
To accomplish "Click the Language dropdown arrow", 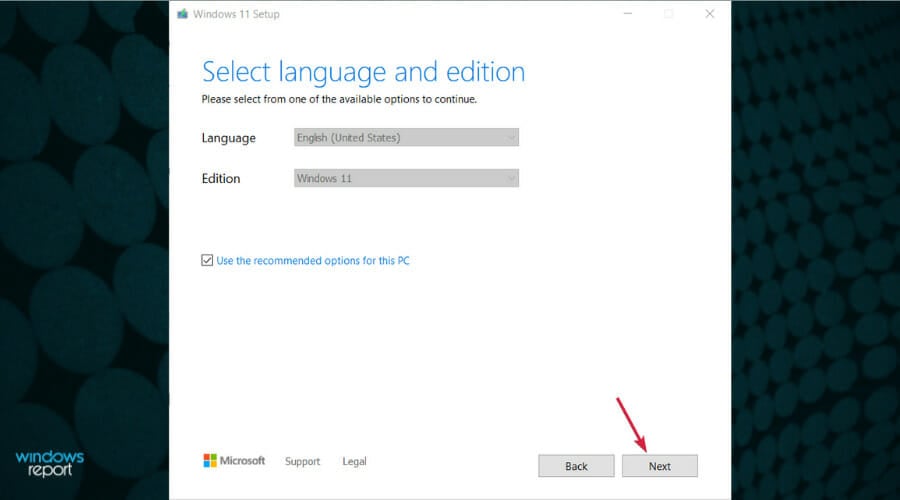I will [x=511, y=138].
